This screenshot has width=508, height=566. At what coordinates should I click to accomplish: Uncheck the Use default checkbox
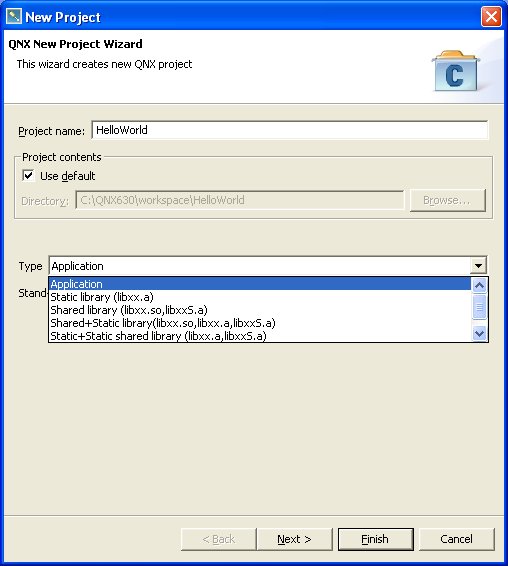pos(28,176)
